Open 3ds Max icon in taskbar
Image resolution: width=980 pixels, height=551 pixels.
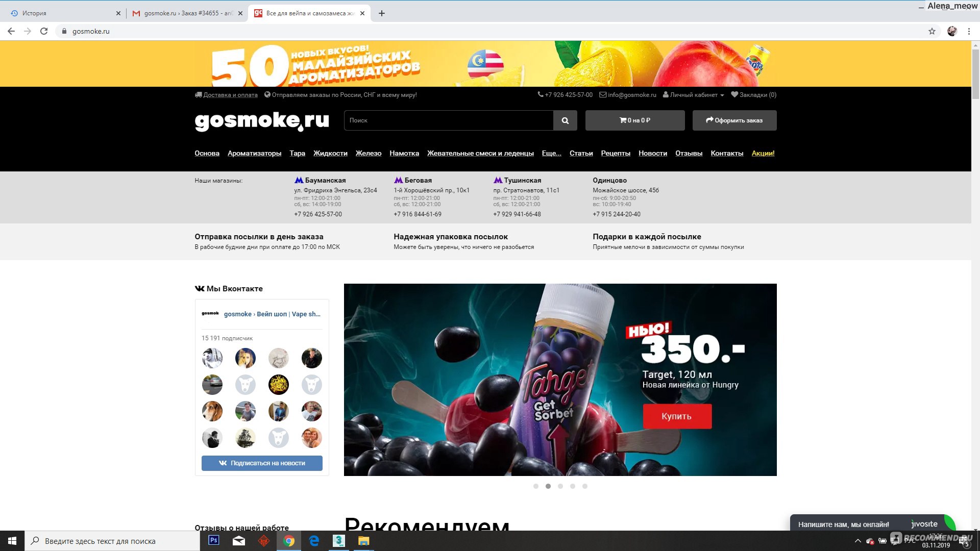tap(339, 541)
